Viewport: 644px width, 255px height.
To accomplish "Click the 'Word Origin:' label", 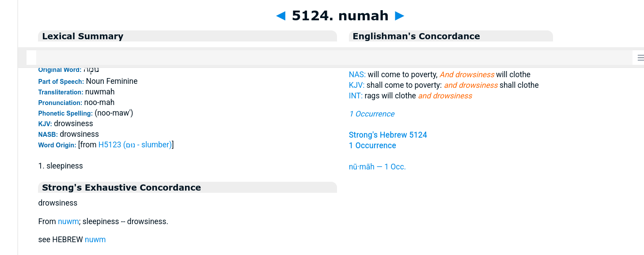I will (x=57, y=145).
